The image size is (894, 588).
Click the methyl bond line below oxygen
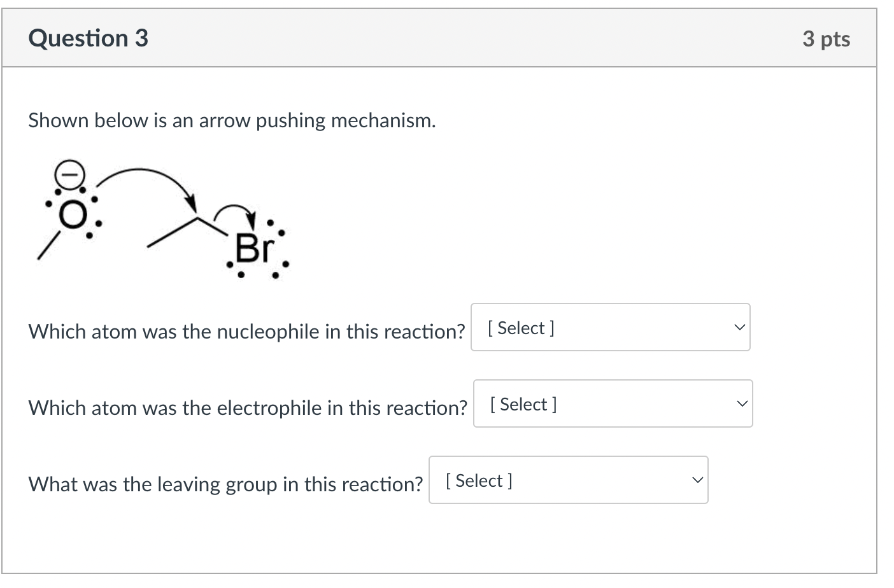pos(48,246)
